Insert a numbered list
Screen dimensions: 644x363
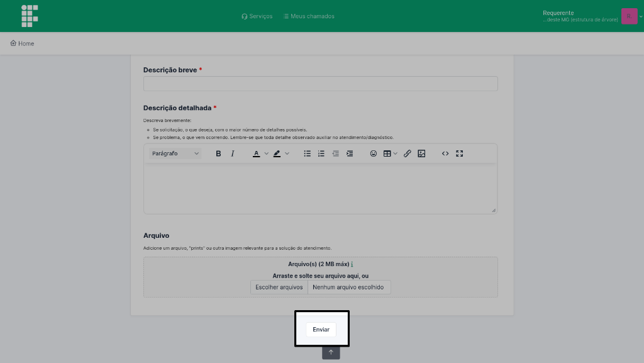[x=321, y=154]
